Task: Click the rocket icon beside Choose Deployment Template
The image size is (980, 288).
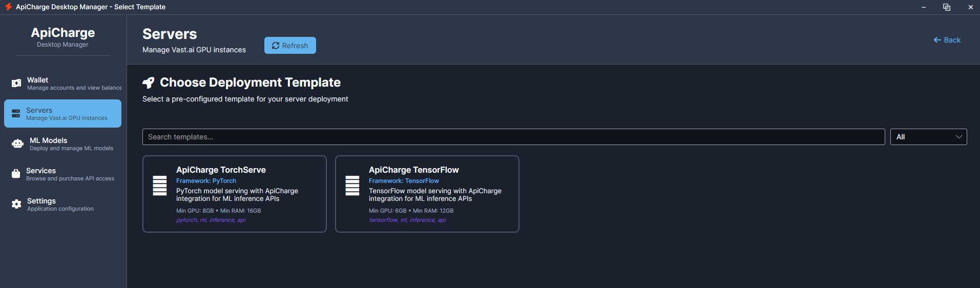Action: (x=149, y=83)
